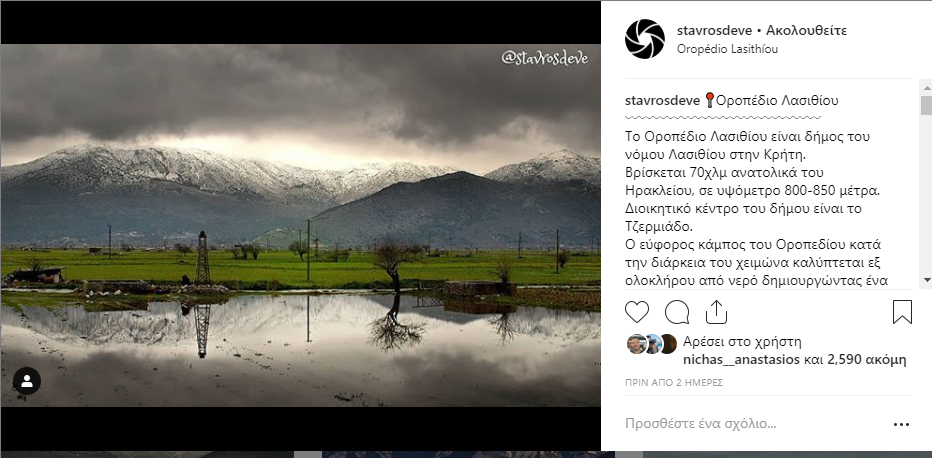Open stavrosdeve username in header
Viewport: 932px width, 458px height.
pos(714,30)
